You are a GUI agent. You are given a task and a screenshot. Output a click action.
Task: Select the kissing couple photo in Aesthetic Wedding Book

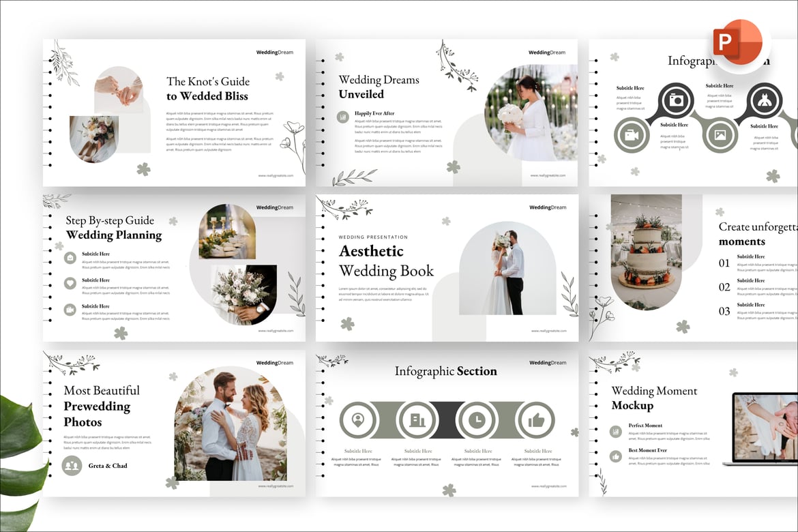(x=507, y=268)
